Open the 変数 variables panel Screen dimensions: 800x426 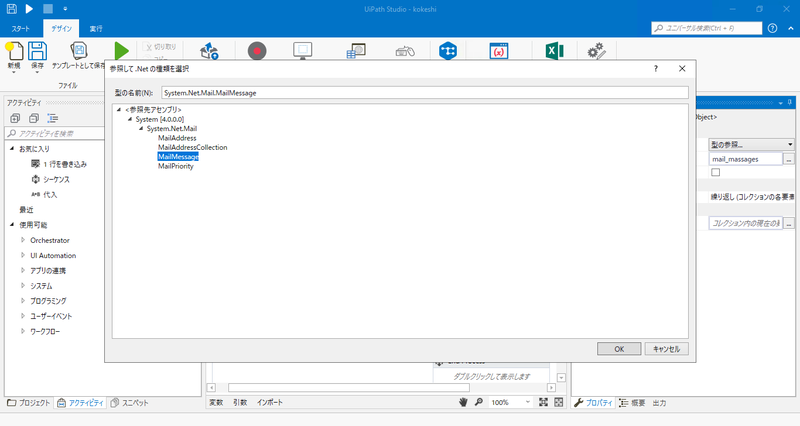[x=216, y=403]
